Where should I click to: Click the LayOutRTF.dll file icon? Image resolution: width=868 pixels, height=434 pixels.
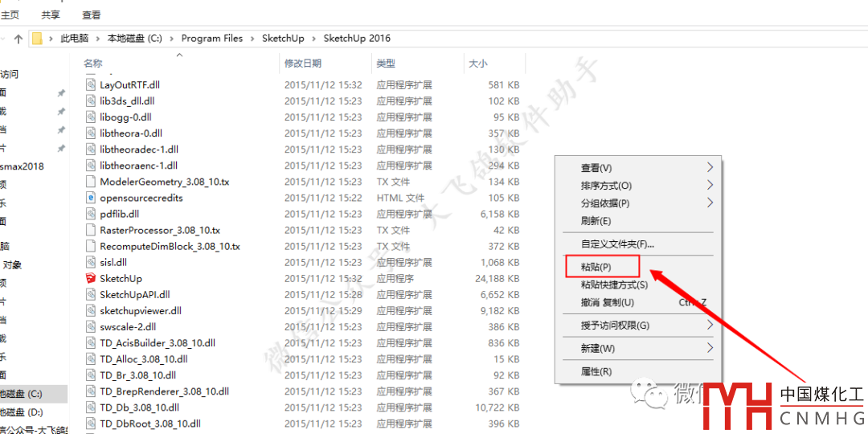[91, 84]
